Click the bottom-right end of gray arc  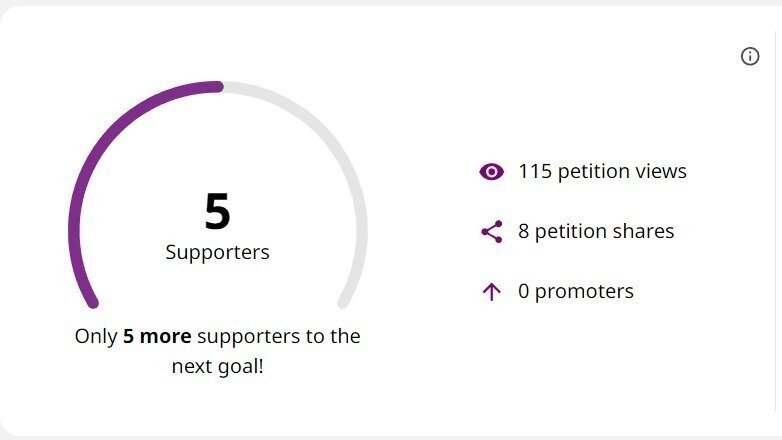point(344,301)
